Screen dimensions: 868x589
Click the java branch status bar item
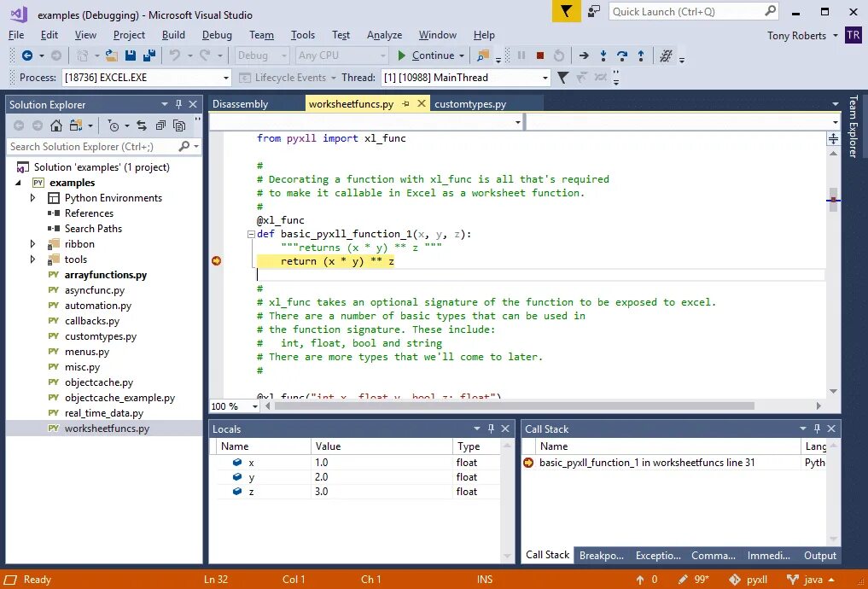coord(811,580)
